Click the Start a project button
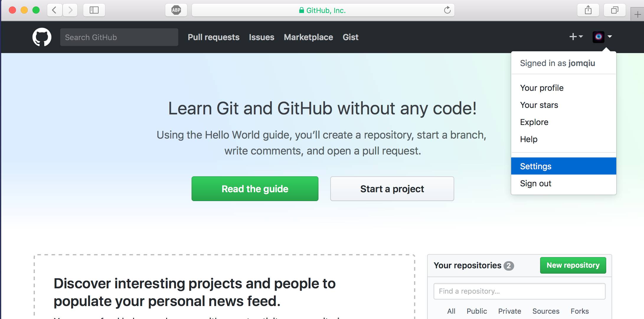 [x=392, y=189]
